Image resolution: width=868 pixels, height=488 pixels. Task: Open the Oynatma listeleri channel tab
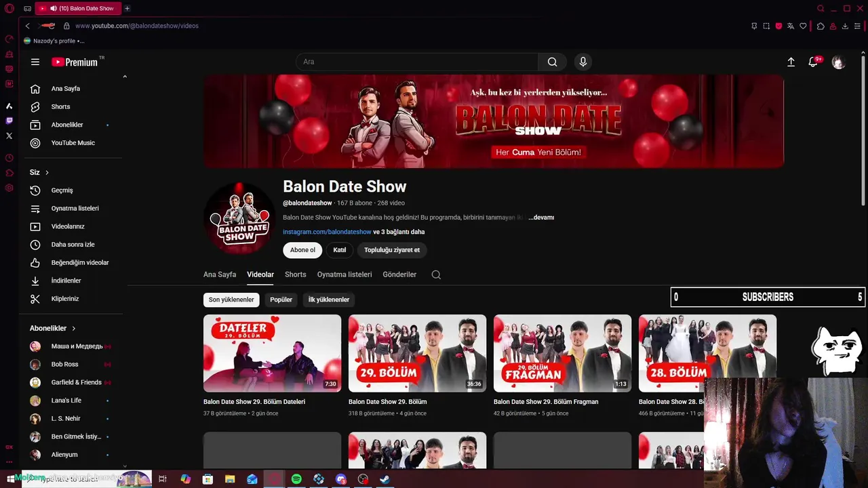pyautogui.click(x=344, y=274)
